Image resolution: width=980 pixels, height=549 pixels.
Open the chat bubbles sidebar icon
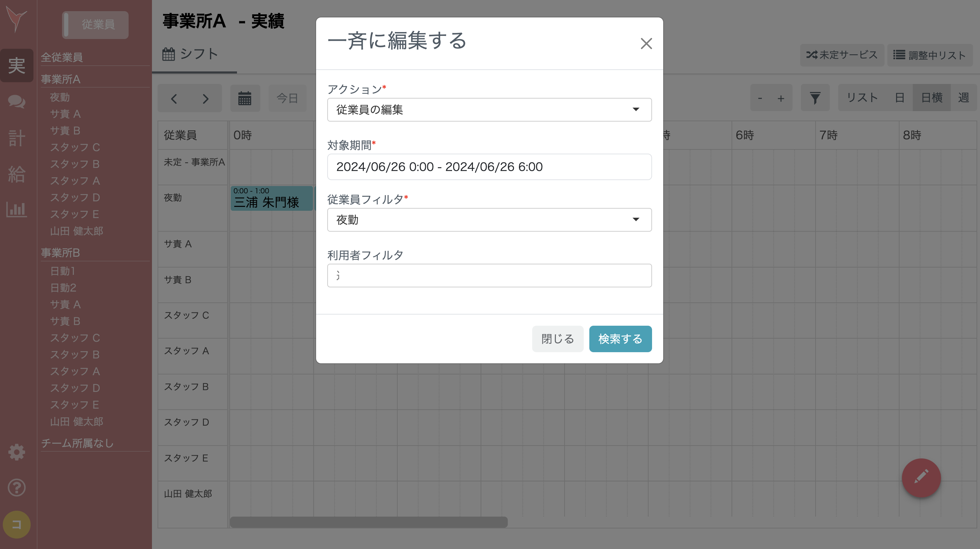pyautogui.click(x=17, y=101)
